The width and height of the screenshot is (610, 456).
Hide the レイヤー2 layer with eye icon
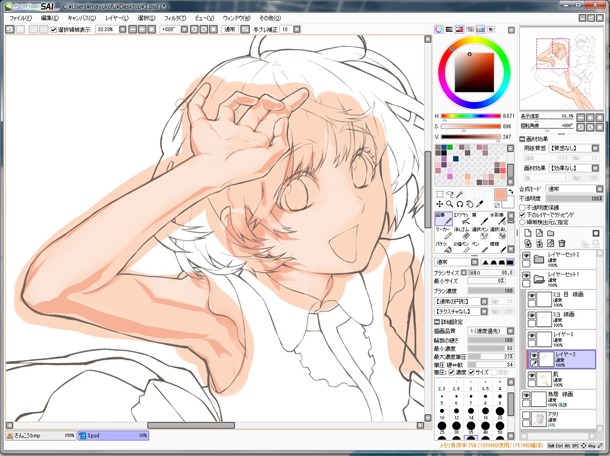(x=531, y=353)
